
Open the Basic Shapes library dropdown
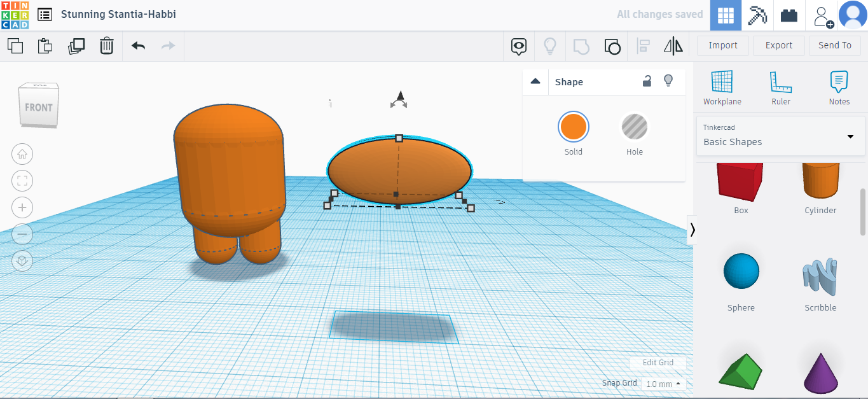click(x=781, y=136)
